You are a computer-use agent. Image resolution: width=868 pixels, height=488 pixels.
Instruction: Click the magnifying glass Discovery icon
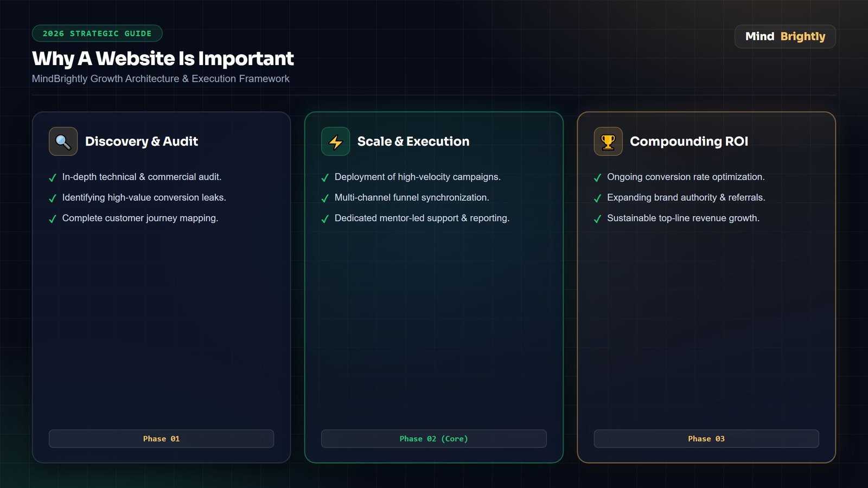coord(63,142)
